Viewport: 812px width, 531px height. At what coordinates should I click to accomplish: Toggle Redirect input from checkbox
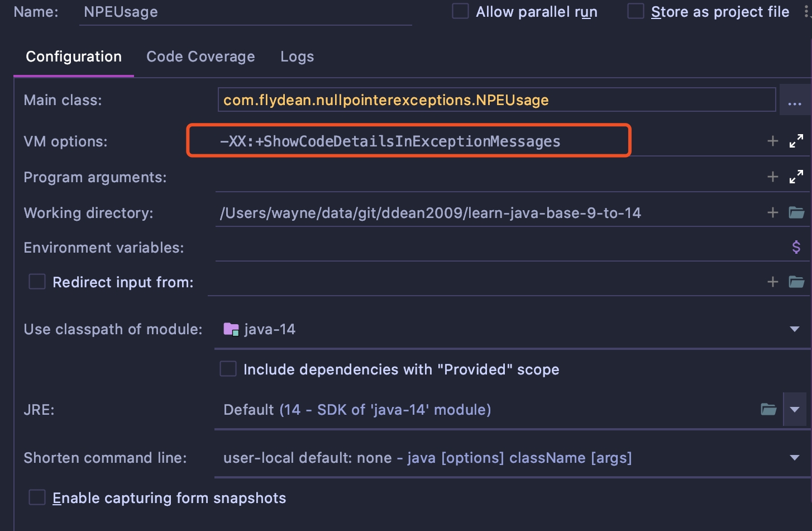point(37,282)
